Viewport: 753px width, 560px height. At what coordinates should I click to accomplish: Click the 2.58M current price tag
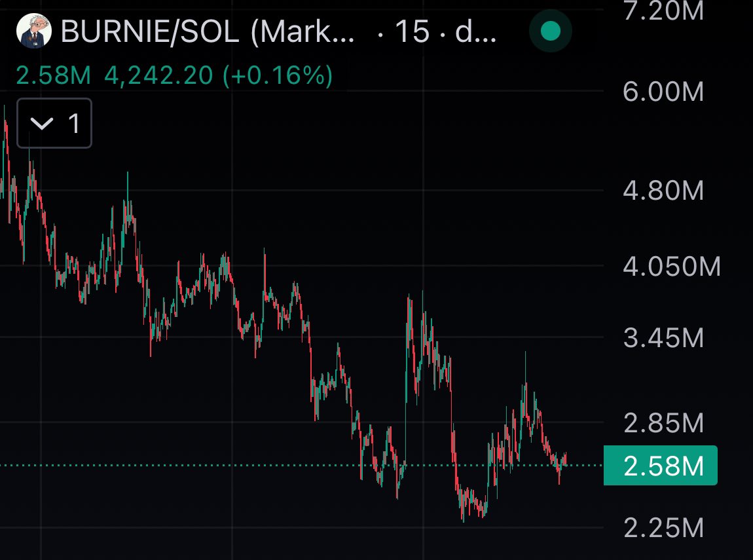coord(660,466)
